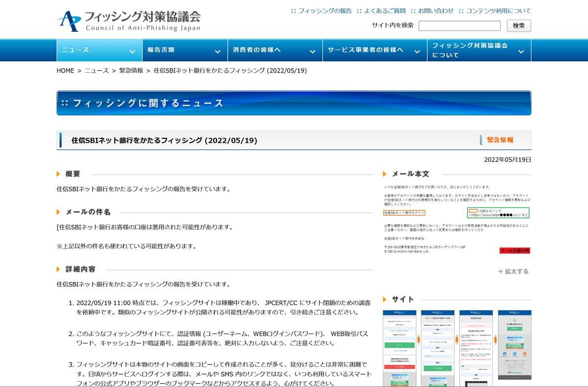Open second phishing site screenshot thumbnail
This screenshot has width=588, height=387.
coord(438,348)
